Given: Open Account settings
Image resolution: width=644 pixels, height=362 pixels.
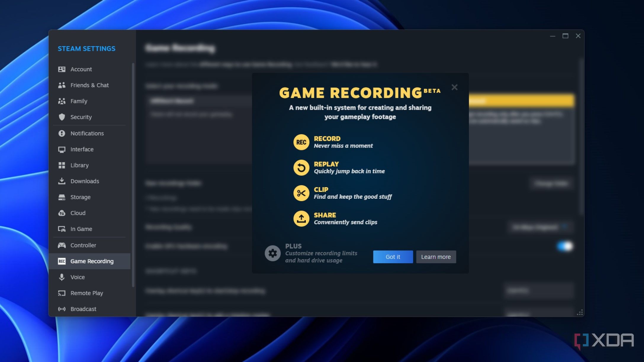Looking at the screenshot, I should 81,69.
